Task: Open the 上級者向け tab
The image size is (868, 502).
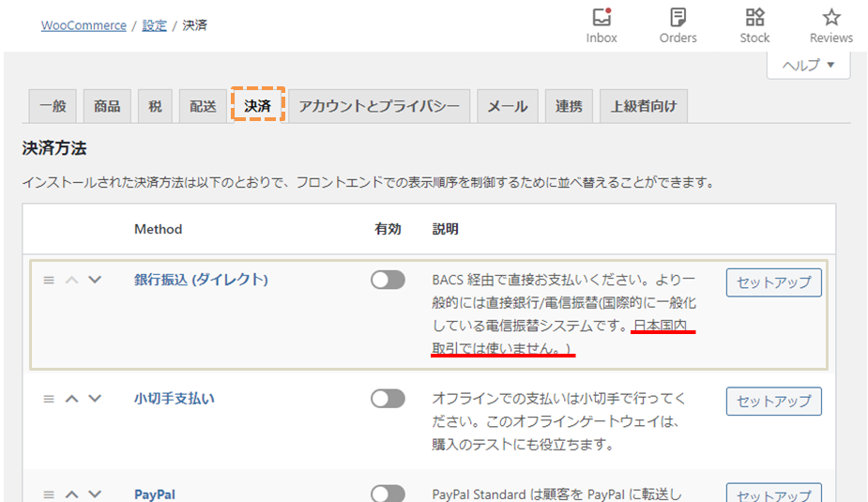Action: (x=643, y=106)
